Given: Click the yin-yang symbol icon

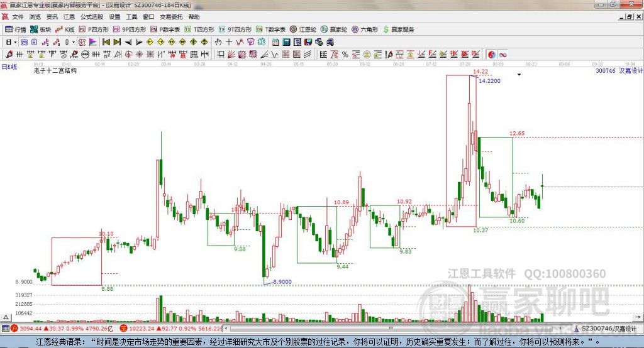Looking at the screenshot, I should point(492,54).
